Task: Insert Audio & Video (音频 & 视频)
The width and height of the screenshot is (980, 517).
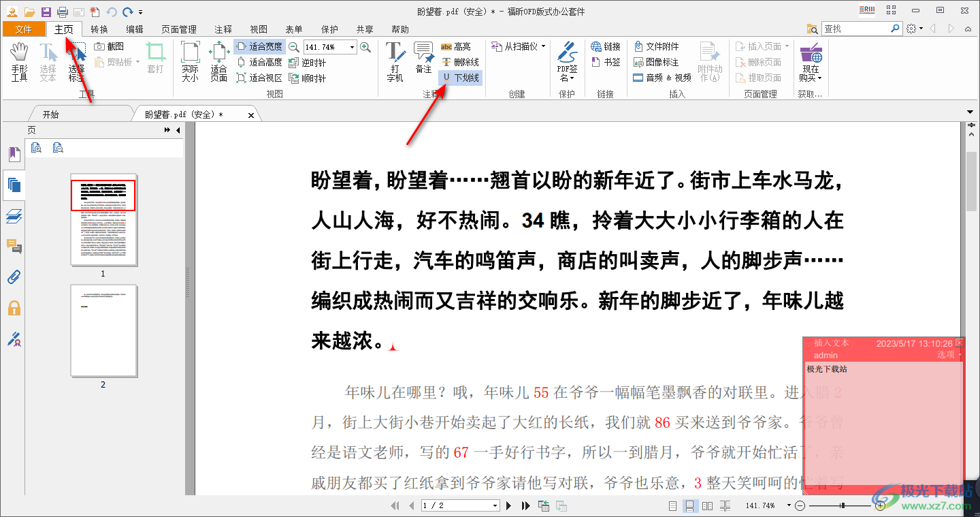Action: [662, 78]
